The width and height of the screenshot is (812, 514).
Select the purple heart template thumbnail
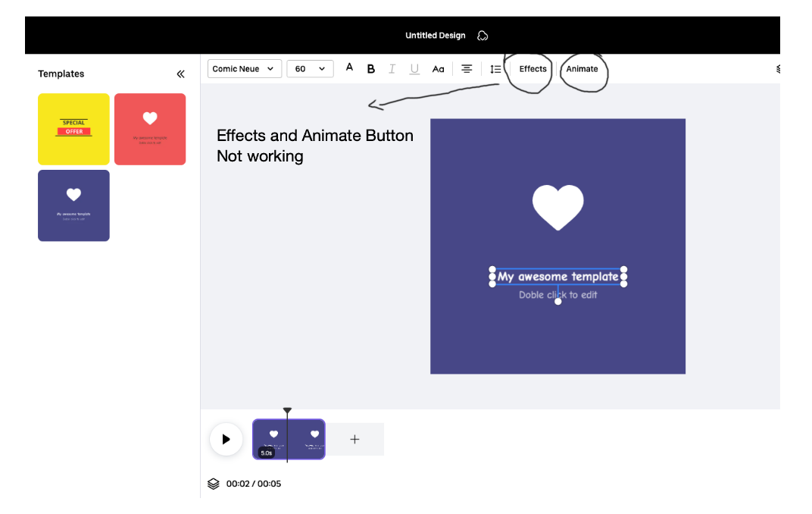73,205
